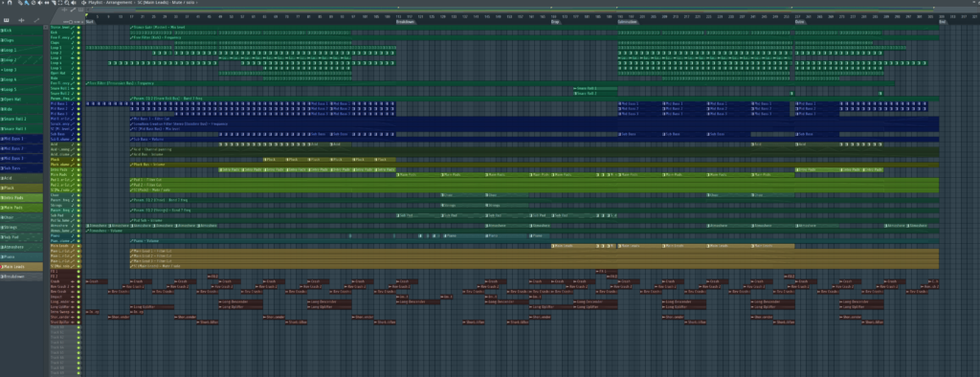Mute the Main Leads playlist track

78,246
